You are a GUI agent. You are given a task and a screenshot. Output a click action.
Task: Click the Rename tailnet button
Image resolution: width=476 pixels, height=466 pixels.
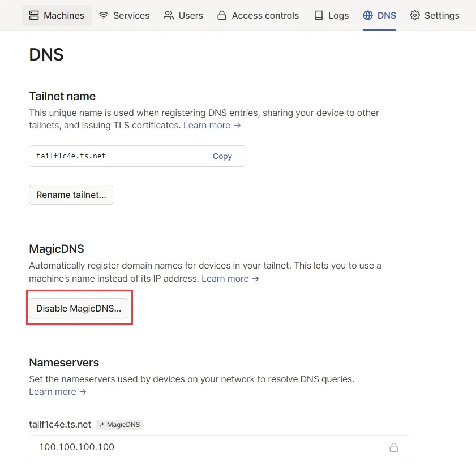pyautogui.click(x=71, y=195)
